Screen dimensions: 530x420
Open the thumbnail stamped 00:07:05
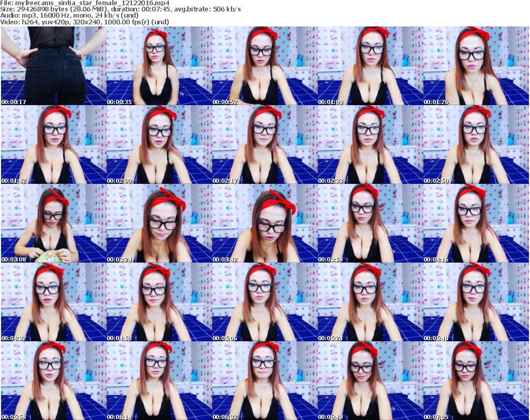click(x=476, y=381)
